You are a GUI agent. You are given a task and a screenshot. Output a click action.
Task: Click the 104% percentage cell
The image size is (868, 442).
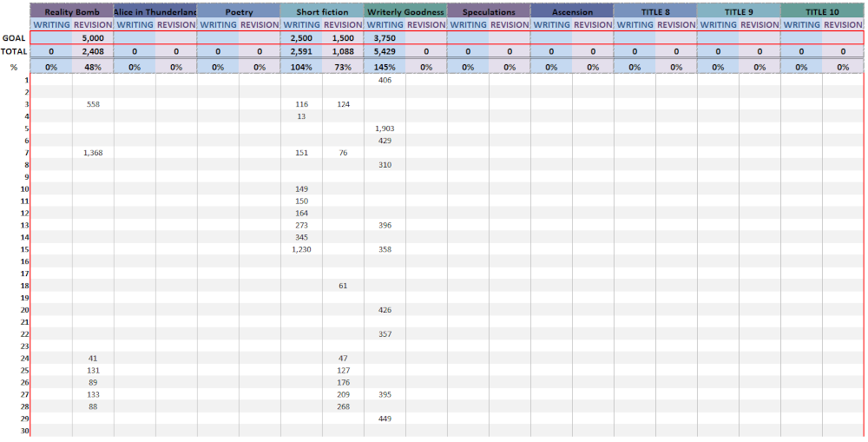[301, 67]
